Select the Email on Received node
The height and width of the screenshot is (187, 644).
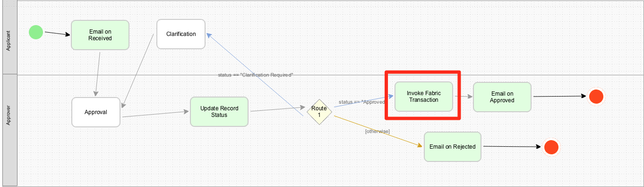coord(100,35)
